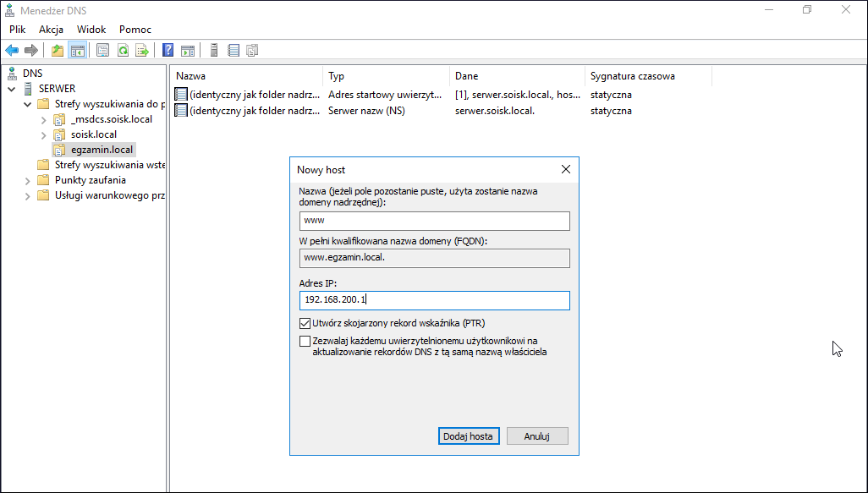The image size is (868, 493).
Task: Click the Punkty zaufania folder icon
Action: click(x=43, y=180)
